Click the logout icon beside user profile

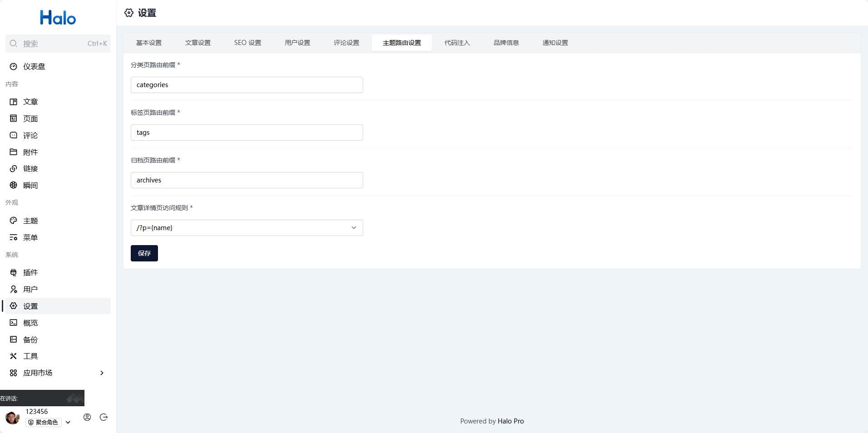tap(104, 417)
